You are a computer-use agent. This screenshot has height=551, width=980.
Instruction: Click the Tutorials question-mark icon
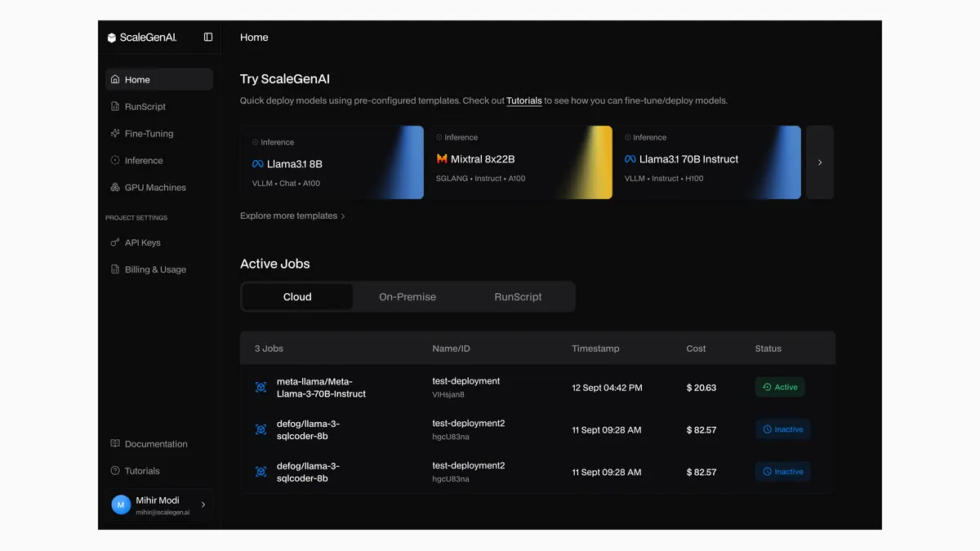click(115, 471)
